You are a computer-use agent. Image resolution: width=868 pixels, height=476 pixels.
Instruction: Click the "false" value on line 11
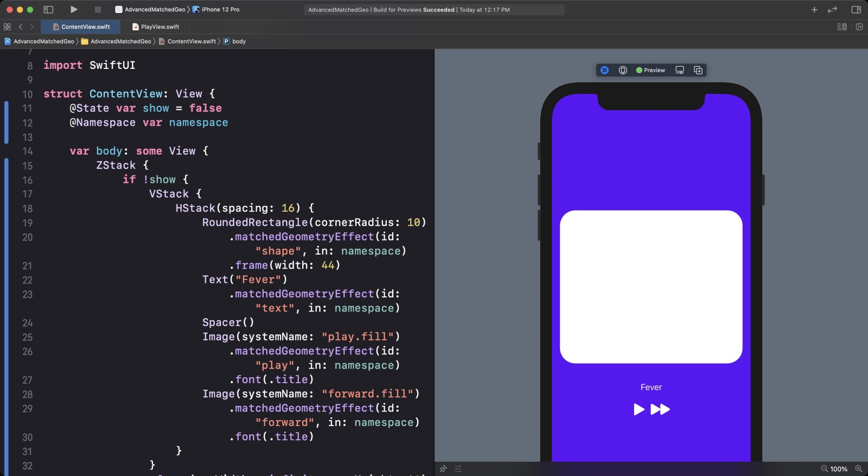pos(205,108)
